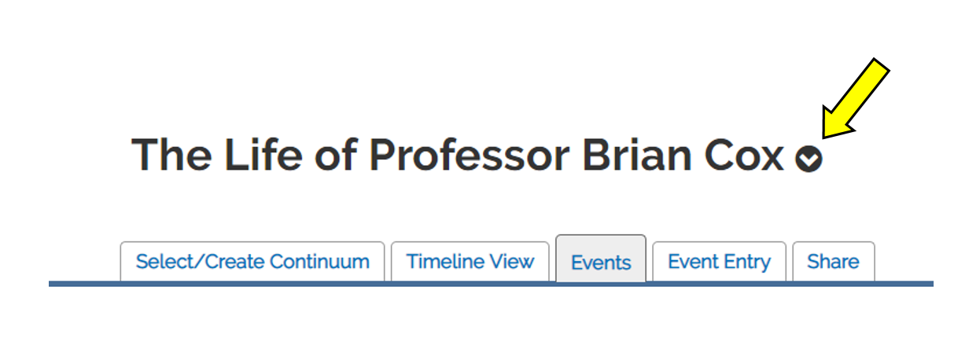Choose Timeline View to see the timeline
Image resolution: width=980 pixels, height=349 pixels.
click(x=470, y=262)
